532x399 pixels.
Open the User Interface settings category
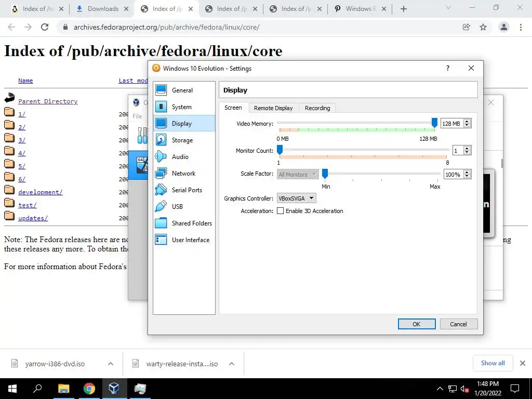pyautogui.click(x=184, y=240)
